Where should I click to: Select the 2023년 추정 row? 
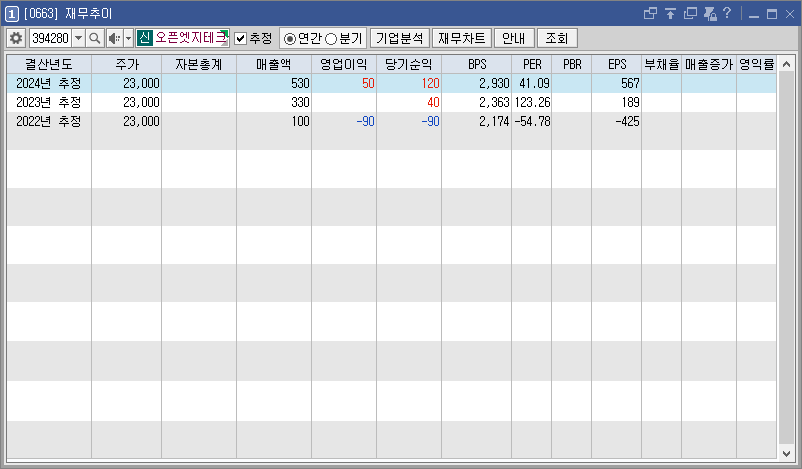pos(391,102)
